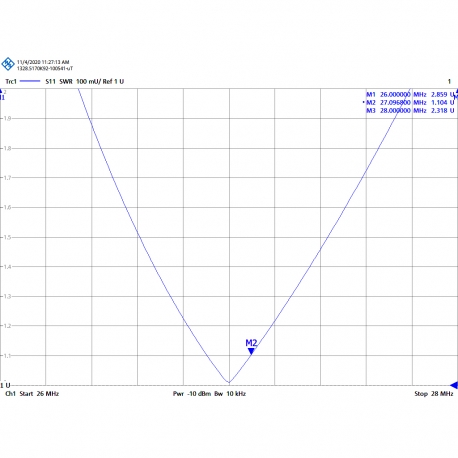Click the 100 mU/ scale per division
The image size is (458, 458).
point(88,81)
